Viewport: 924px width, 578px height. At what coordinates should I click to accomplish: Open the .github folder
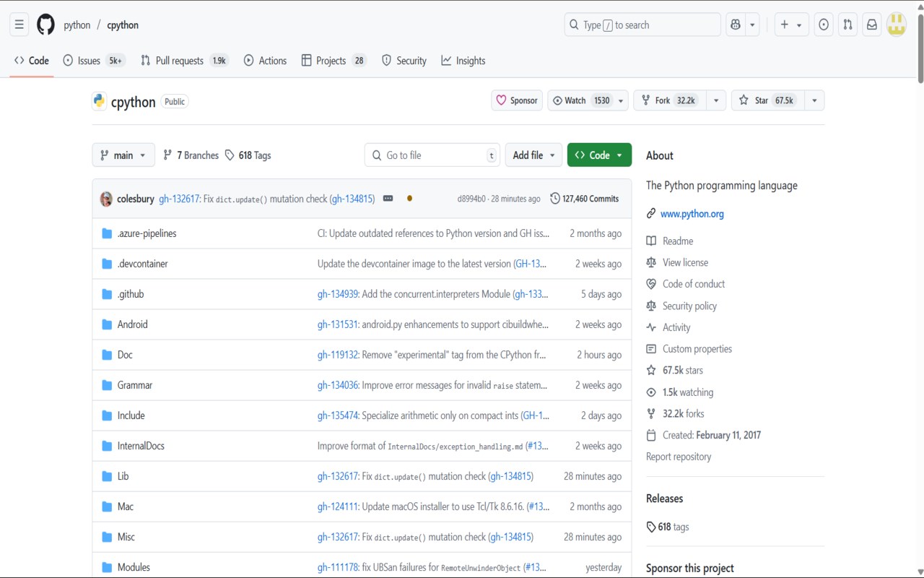click(131, 294)
